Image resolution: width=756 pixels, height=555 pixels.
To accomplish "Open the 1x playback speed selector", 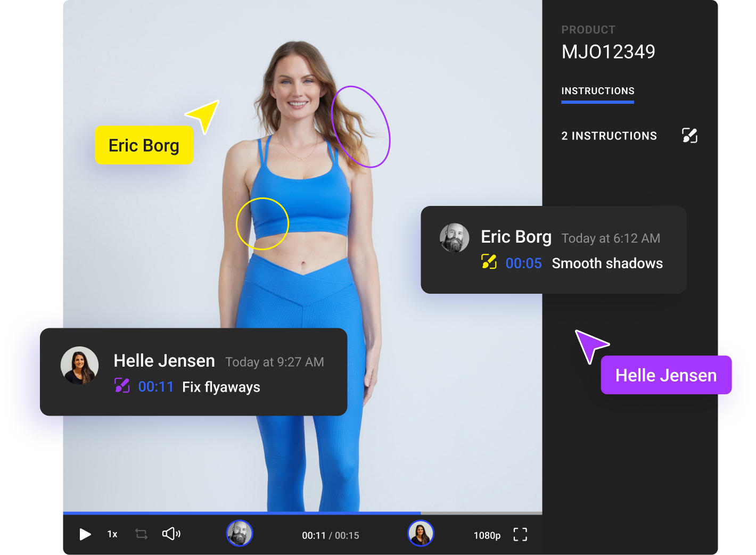I will (112, 534).
